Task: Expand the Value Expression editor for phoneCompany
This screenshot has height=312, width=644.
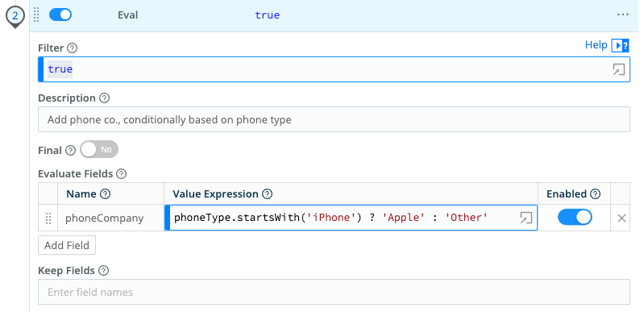Action: (526, 218)
